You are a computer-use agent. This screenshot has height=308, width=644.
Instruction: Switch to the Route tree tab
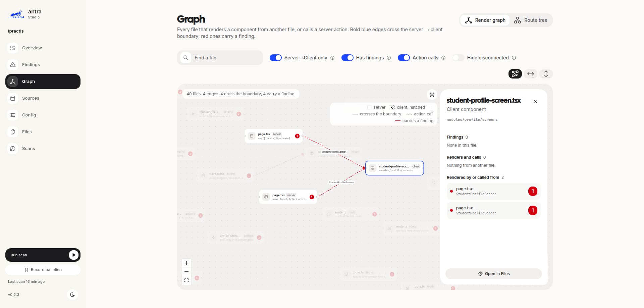[531, 20]
